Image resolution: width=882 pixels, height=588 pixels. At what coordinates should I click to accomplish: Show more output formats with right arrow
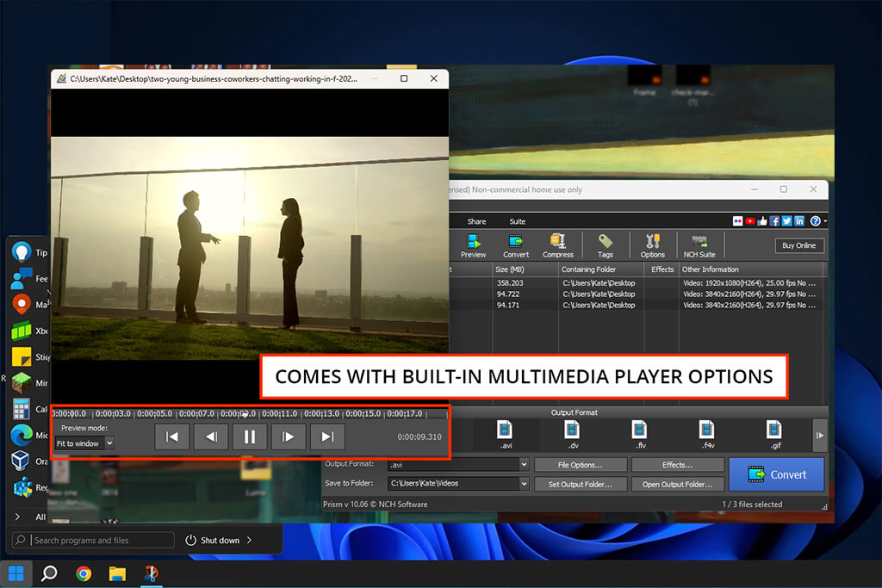(x=820, y=435)
